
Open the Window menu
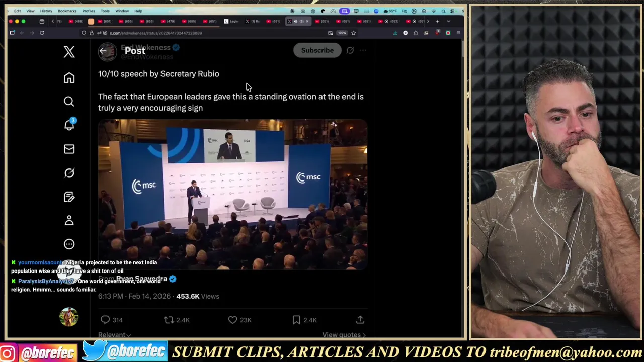pyautogui.click(x=122, y=11)
